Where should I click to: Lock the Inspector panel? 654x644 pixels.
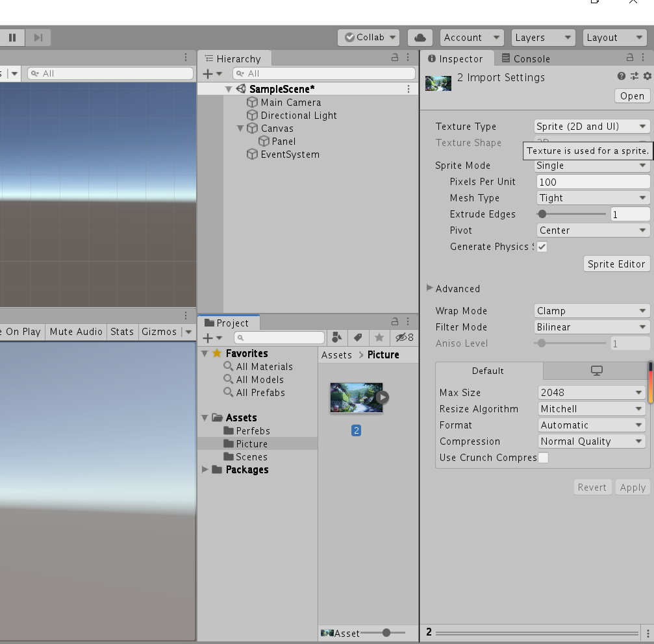pyautogui.click(x=630, y=58)
